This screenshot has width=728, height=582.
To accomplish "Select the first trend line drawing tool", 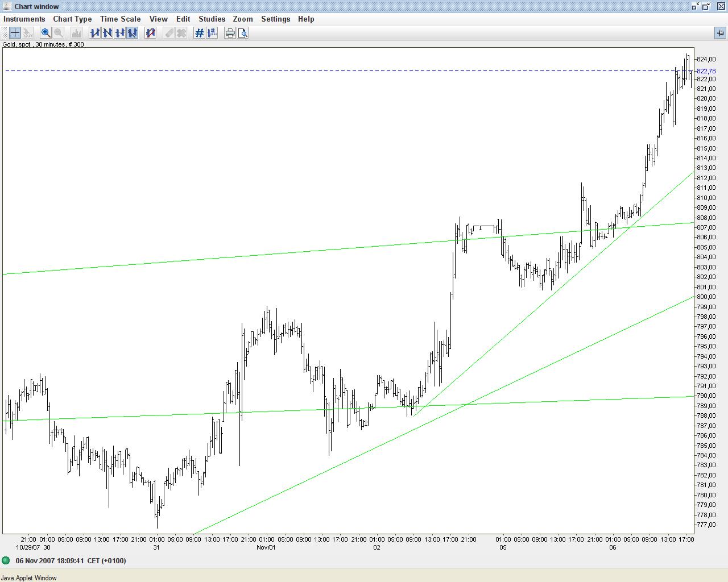I will (95, 33).
